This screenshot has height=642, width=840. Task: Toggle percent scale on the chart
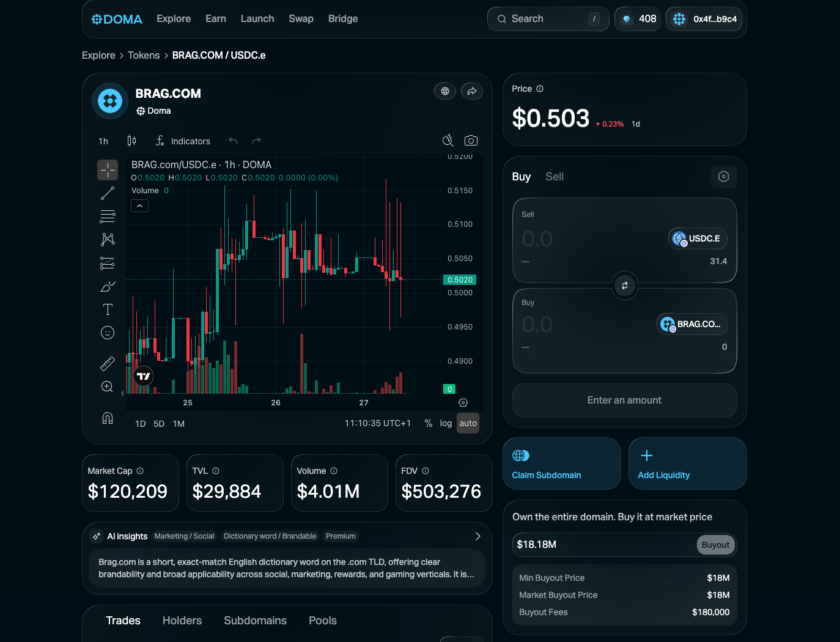(428, 423)
